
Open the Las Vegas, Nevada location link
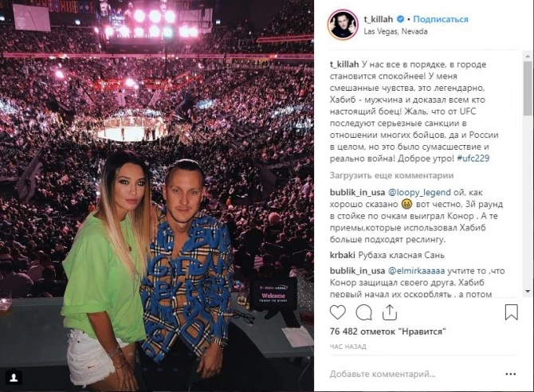click(x=395, y=31)
